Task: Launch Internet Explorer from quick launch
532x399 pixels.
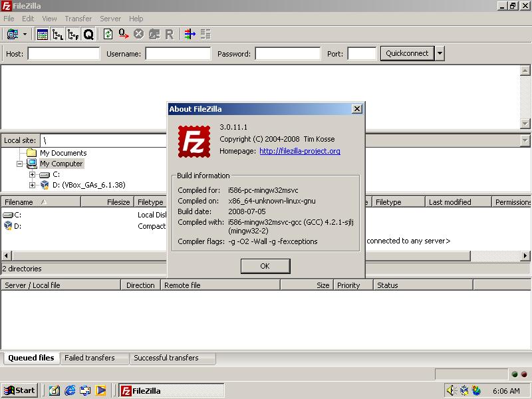Action: point(70,390)
